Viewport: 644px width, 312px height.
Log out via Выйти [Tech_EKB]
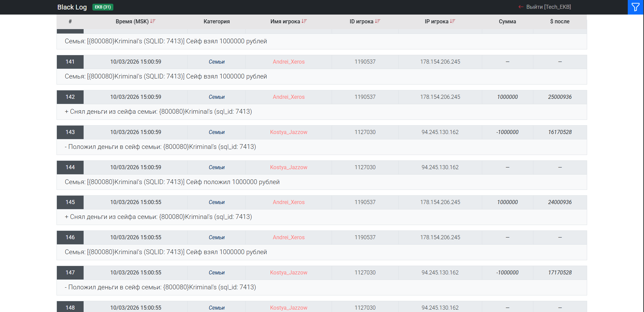(545, 7)
